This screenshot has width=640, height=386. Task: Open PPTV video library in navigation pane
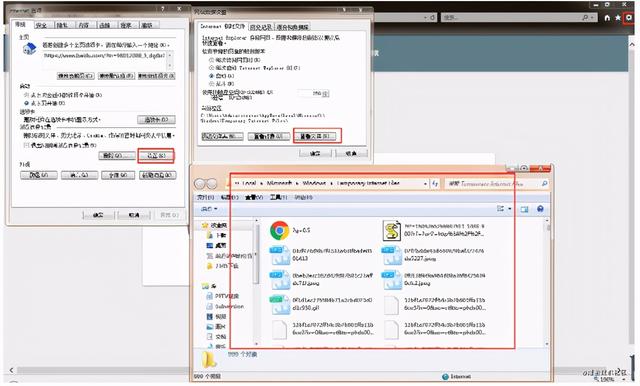click(x=223, y=296)
